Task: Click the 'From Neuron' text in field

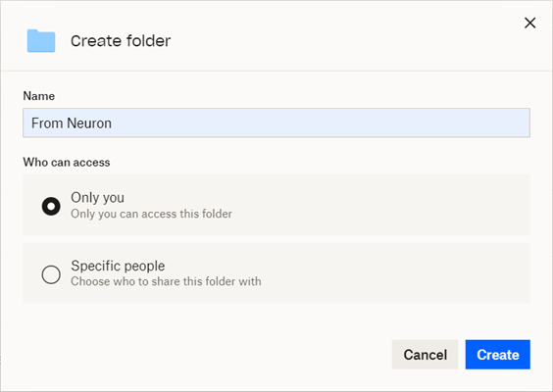Action: click(x=72, y=123)
